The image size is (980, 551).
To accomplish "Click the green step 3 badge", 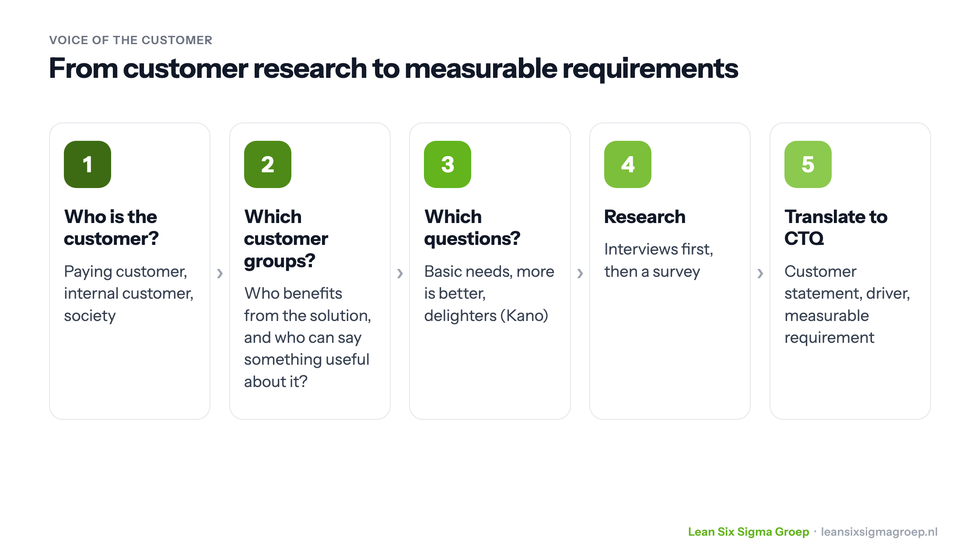I will point(448,164).
